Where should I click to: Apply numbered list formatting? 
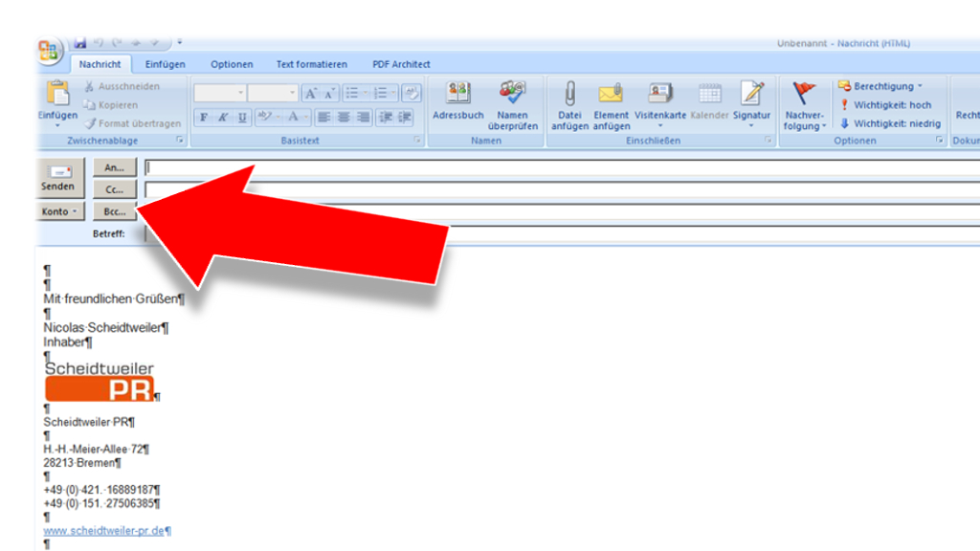tap(380, 94)
